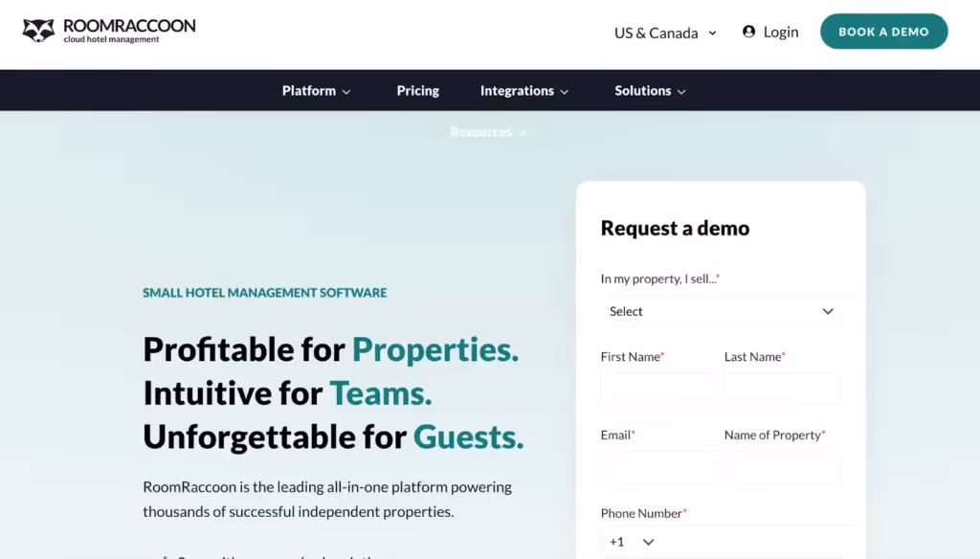The image size is (980, 559).
Task: Click the Resources menu chevron icon
Action: [x=521, y=132]
